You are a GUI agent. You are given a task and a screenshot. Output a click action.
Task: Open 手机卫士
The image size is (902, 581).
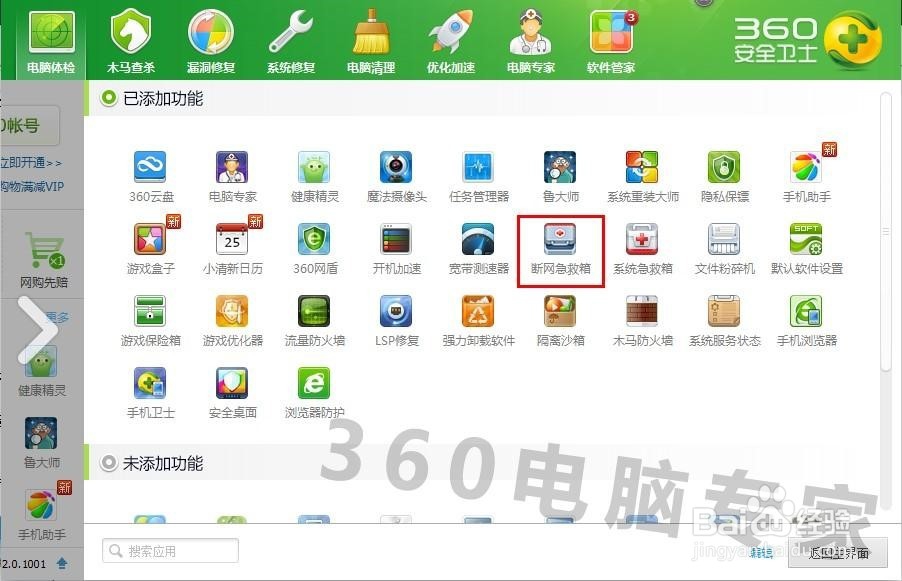151,392
